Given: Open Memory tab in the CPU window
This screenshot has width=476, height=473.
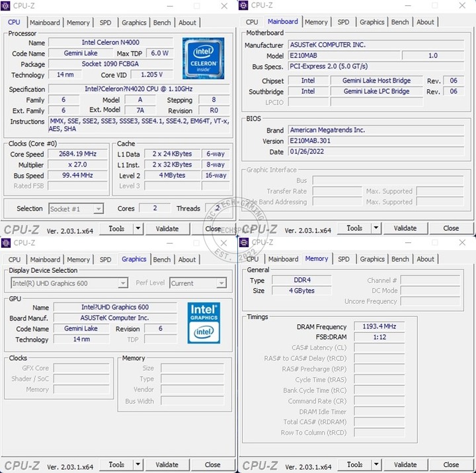Looking at the screenshot, I should tap(78, 22).
